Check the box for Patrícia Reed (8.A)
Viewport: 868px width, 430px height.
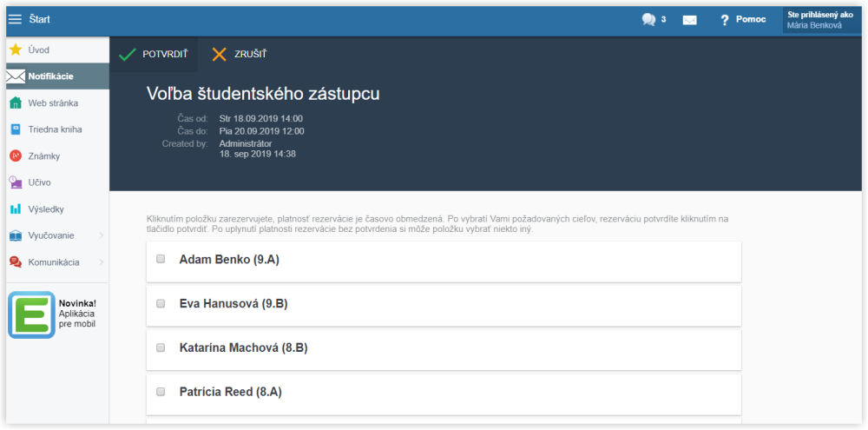click(161, 392)
